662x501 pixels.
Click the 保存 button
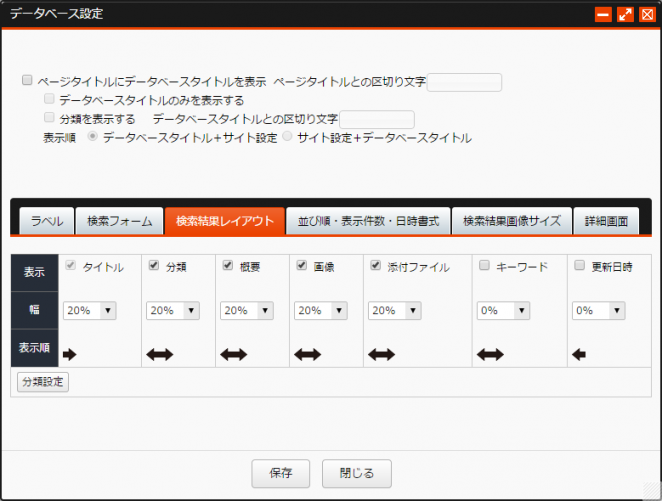[281, 474]
